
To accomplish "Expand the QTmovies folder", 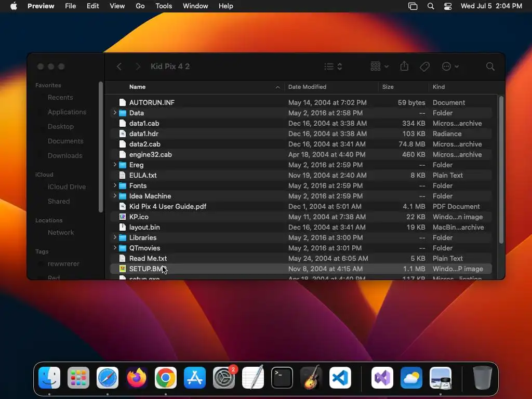I will coord(115,248).
